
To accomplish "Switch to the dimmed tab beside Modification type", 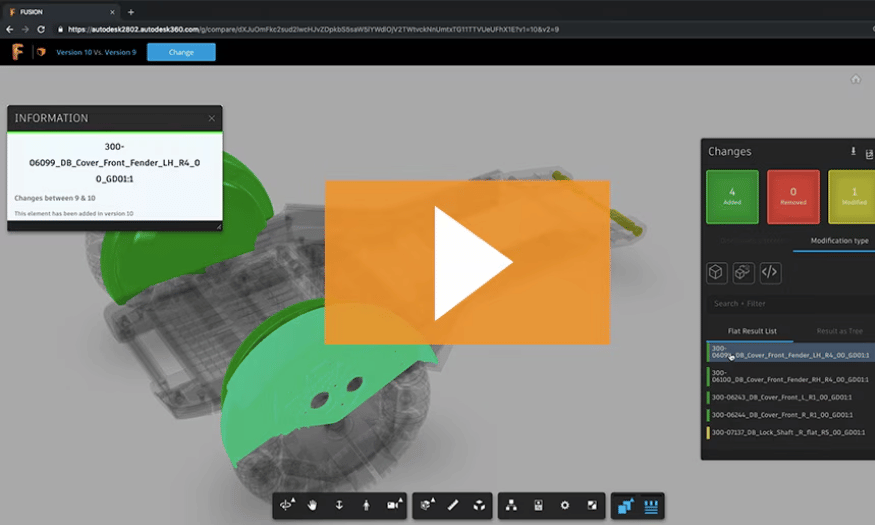I will pyautogui.click(x=752, y=240).
